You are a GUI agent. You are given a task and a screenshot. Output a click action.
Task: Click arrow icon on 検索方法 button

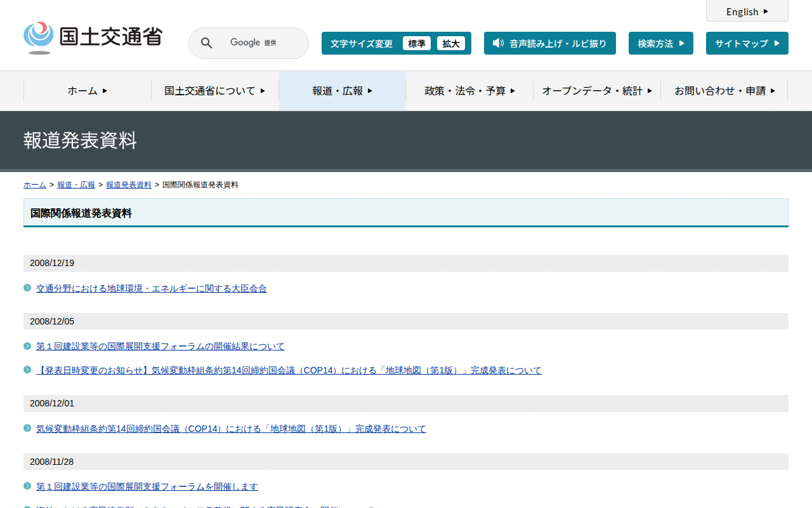682,43
